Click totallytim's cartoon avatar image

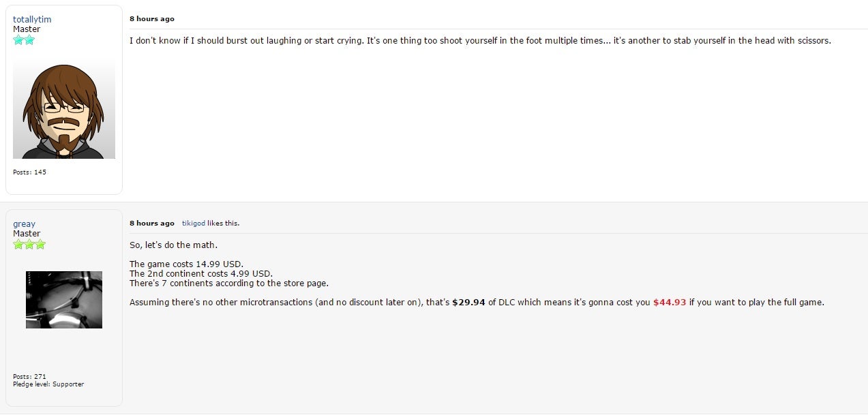coord(64,109)
